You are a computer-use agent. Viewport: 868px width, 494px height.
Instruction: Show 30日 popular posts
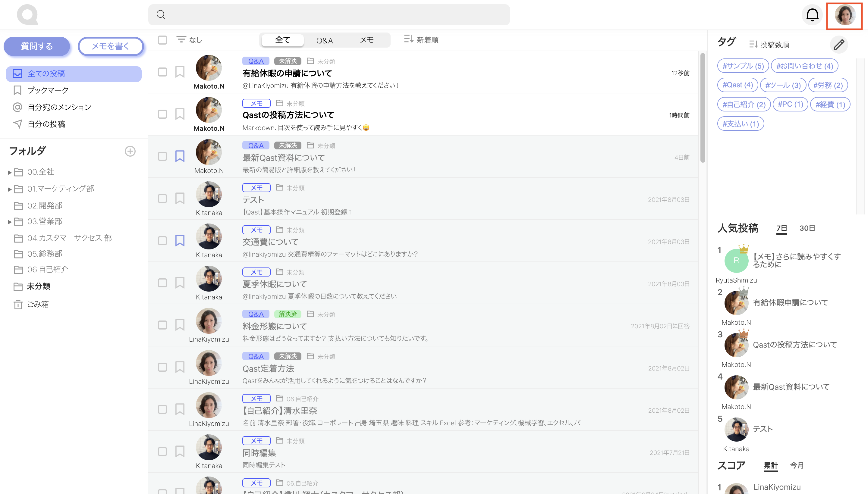click(807, 228)
